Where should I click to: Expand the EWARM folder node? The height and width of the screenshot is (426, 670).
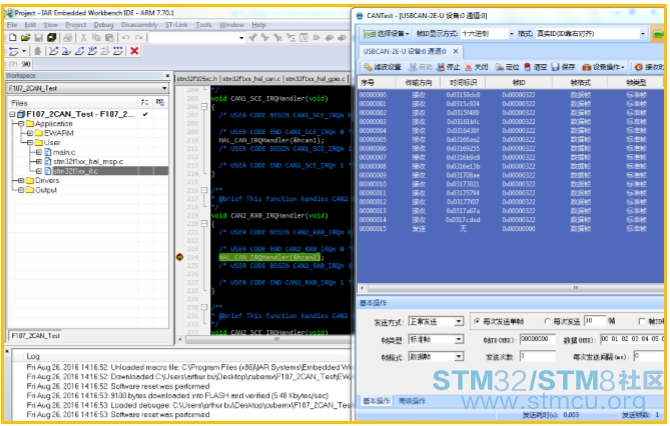pyautogui.click(x=30, y=133)
